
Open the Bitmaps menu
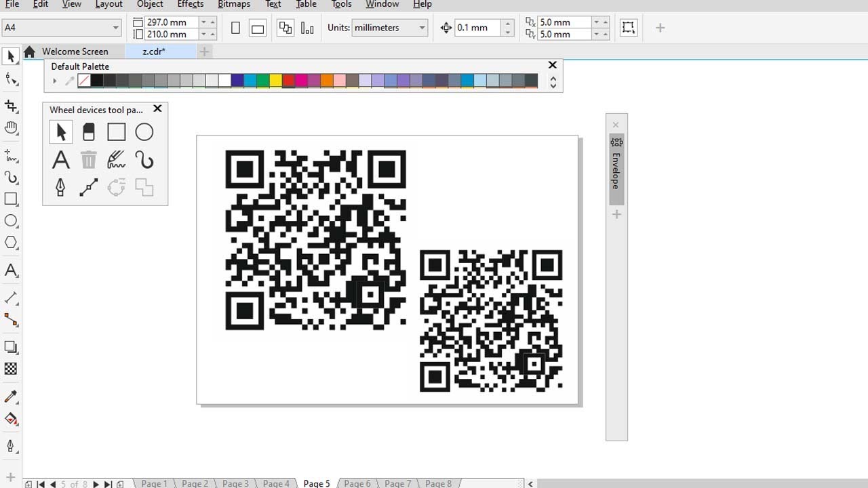[234, 4]
